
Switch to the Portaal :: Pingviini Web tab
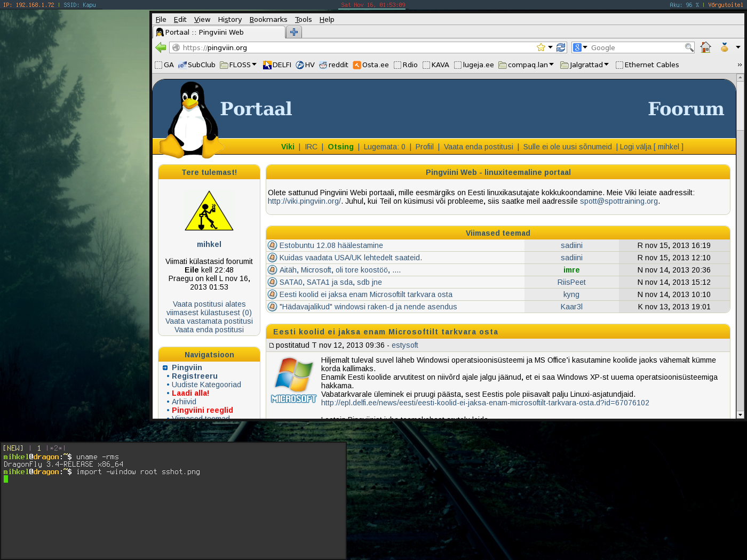(219, 33)
